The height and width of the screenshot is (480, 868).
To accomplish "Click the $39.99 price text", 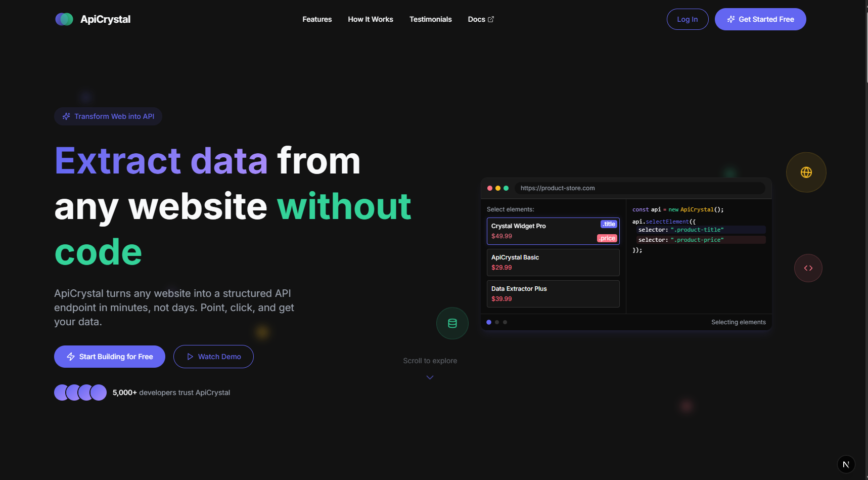I will click(x=501, y=299).
